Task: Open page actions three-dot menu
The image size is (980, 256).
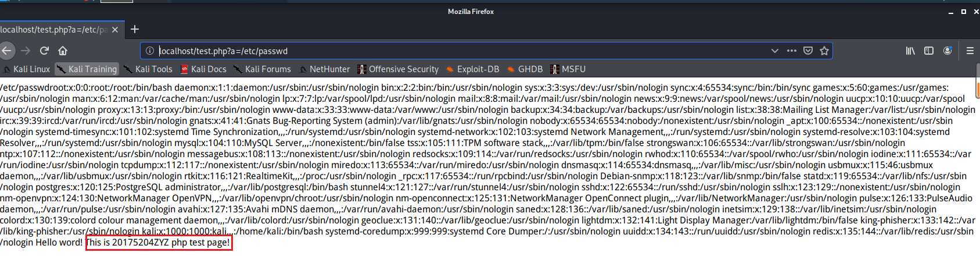Action: tap(791, 51)
